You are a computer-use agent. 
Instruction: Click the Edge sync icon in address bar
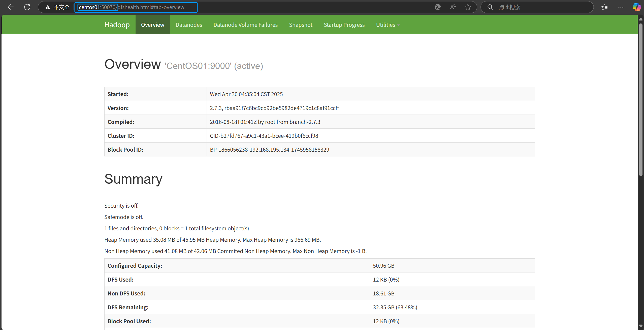pyautogui.click(x=438, y=7)
